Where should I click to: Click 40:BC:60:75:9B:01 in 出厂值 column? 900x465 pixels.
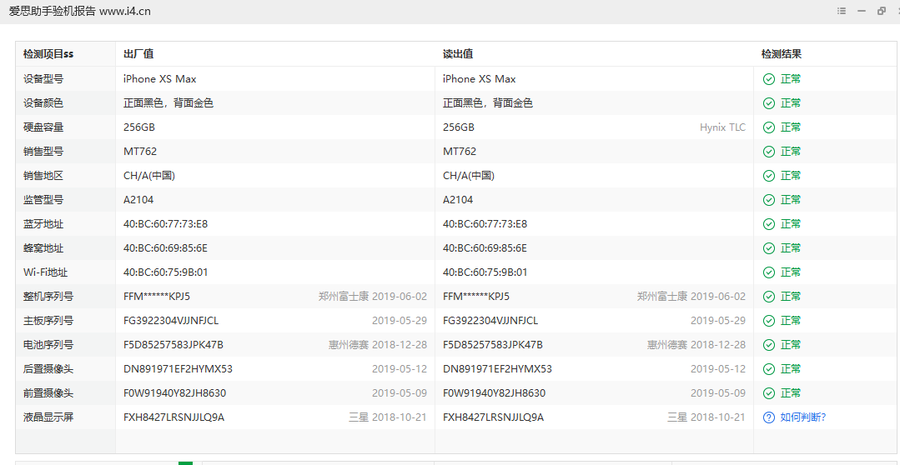(165, 272)
